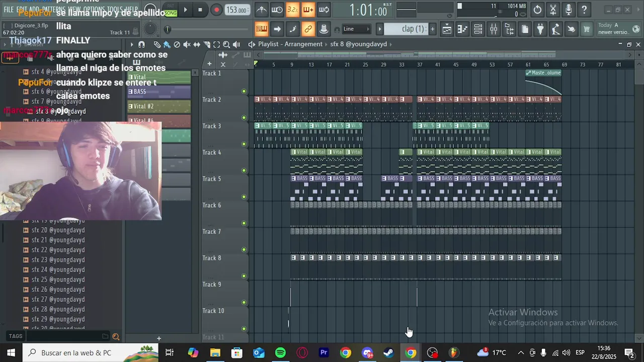Select sfx 20 @youngdavyd in browser
The image size is (644, 362).
pos(58,230)
